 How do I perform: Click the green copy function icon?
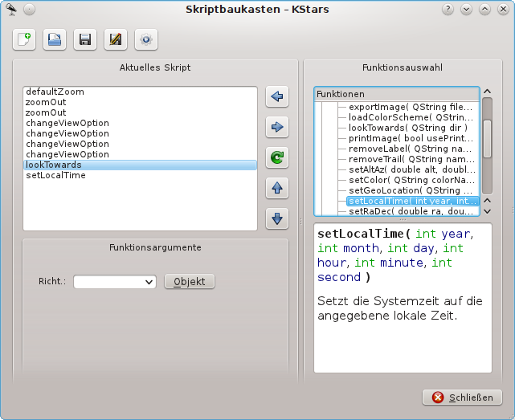click(x=277, y=157)
